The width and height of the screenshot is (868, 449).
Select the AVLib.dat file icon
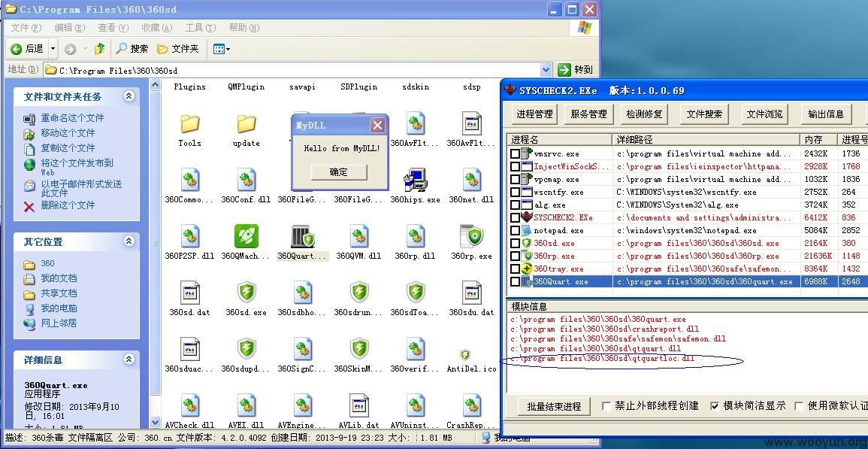[359, 405]
